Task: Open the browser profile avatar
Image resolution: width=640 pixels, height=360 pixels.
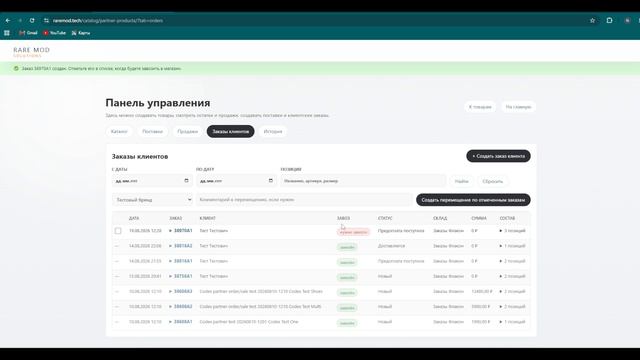Action: [627, 20]
